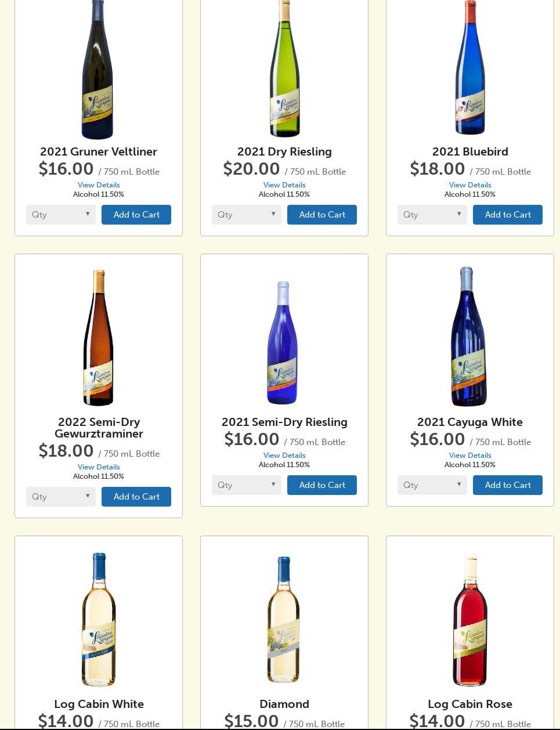Add 2021 Gruner Veltliner to cart
The image size is (560, 730).
[136, 215]
